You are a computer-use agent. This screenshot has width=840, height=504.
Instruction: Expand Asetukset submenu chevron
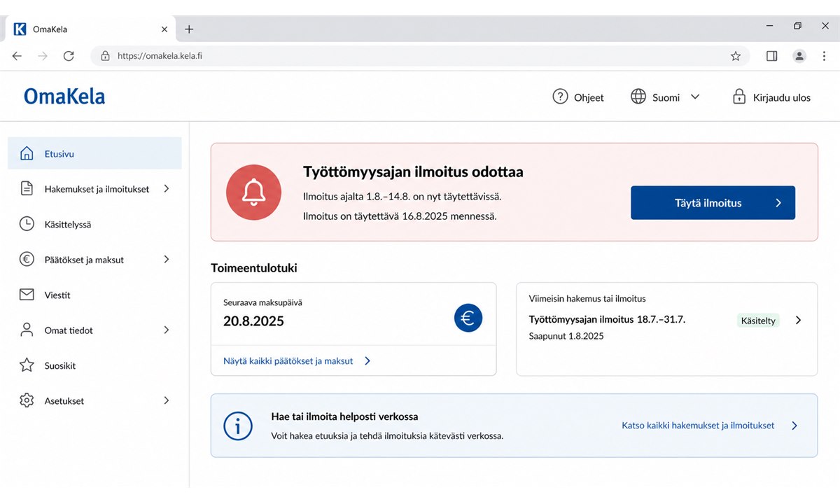coord(167,400)
